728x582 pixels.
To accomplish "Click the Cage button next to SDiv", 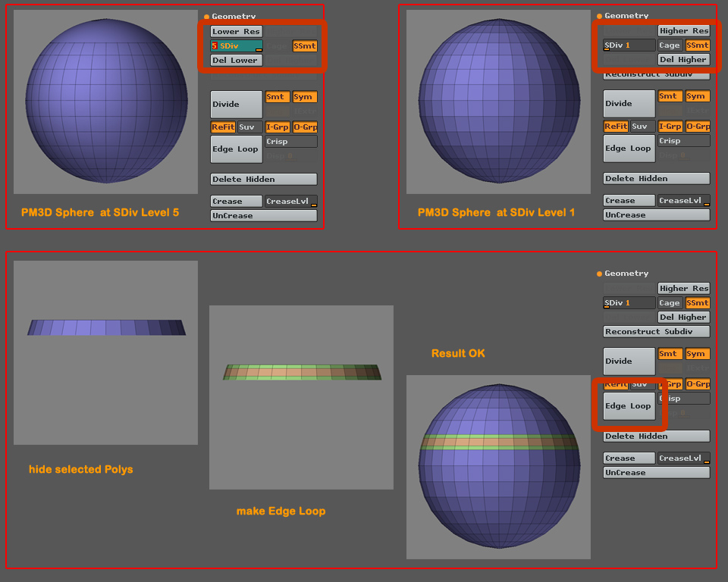I will [670, 45].
